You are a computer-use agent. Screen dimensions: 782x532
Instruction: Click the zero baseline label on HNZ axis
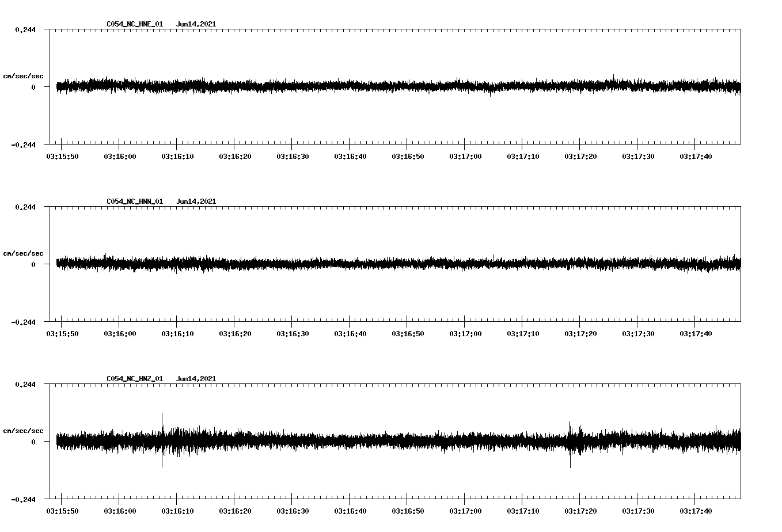click(33, 442)
